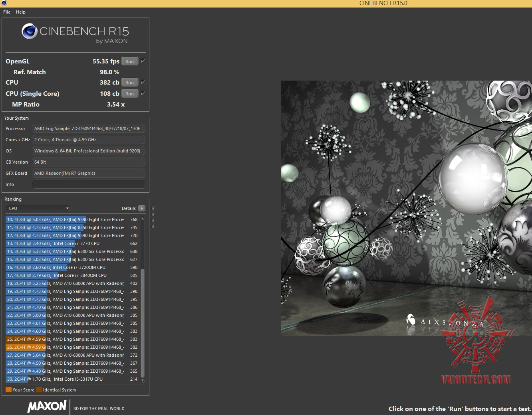Select ranking row 15 FX-6300 627

(72, 259)
